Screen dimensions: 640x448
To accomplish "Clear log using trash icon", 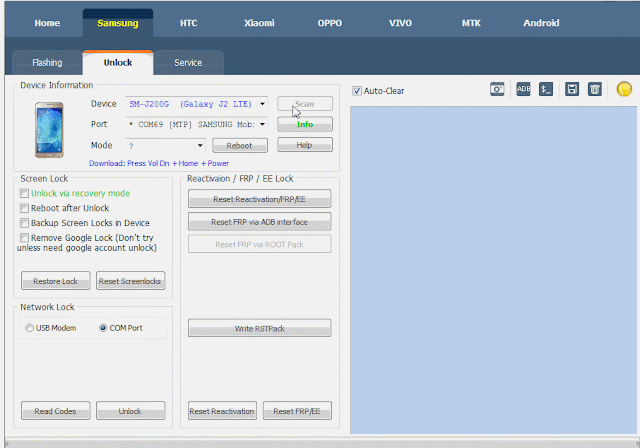I will (594, 89).
